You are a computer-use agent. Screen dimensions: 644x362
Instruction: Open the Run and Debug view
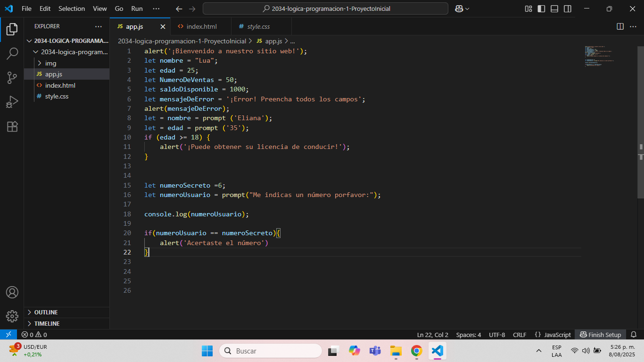12,102
